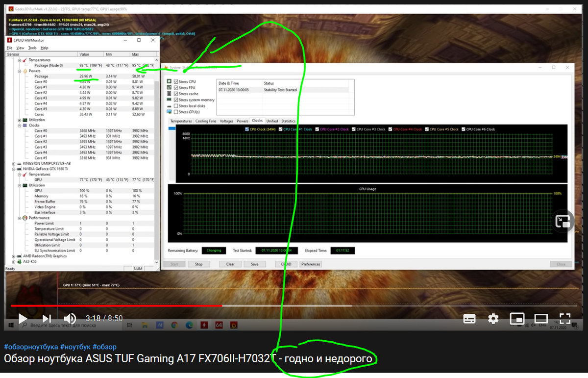Check the Stress GPU(s) checkbox
This screenshot has height=378, width=588.
pos(176,112)
